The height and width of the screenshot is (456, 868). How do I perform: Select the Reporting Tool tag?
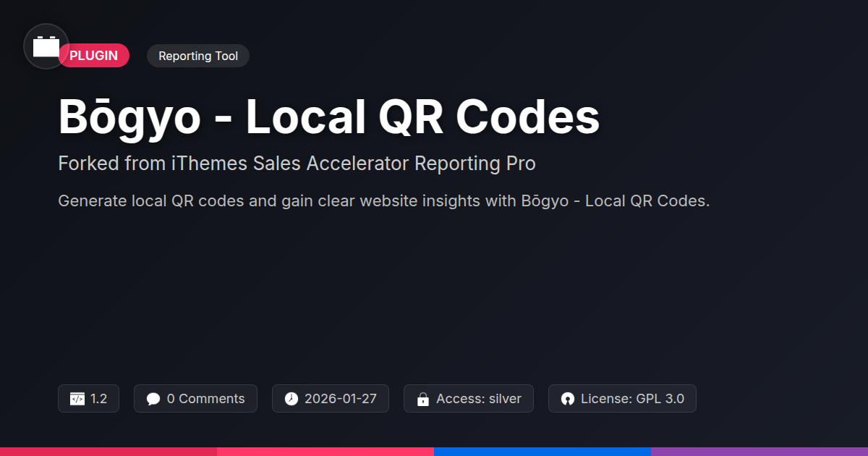tap(198, 56)
